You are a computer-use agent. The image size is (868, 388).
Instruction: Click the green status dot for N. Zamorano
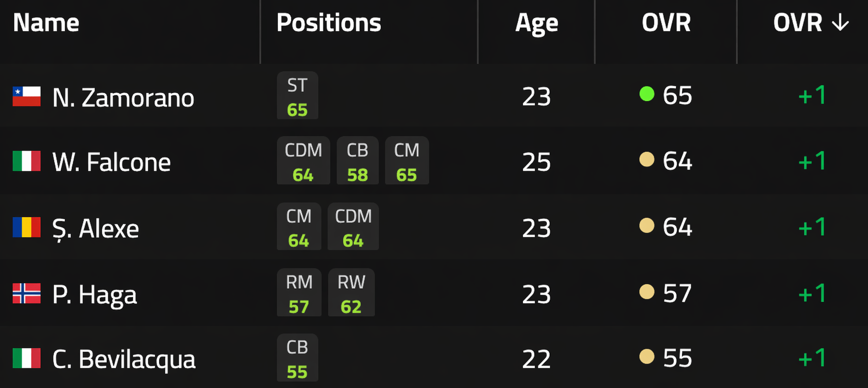(646, 94)
